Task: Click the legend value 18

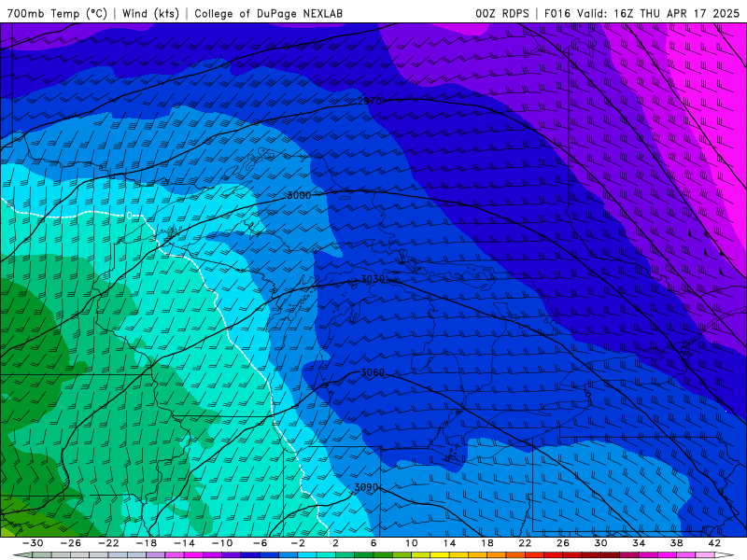Action: 486,543
